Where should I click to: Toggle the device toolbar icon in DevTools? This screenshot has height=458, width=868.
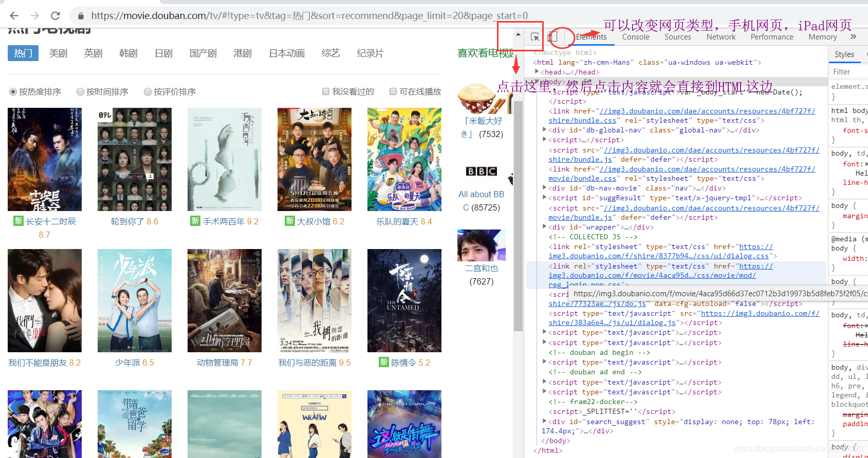(x=553, y=37)
